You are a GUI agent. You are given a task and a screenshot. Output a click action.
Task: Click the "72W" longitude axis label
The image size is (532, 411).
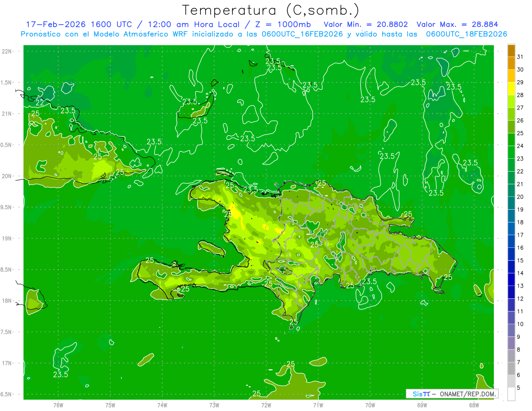[266, 405]
